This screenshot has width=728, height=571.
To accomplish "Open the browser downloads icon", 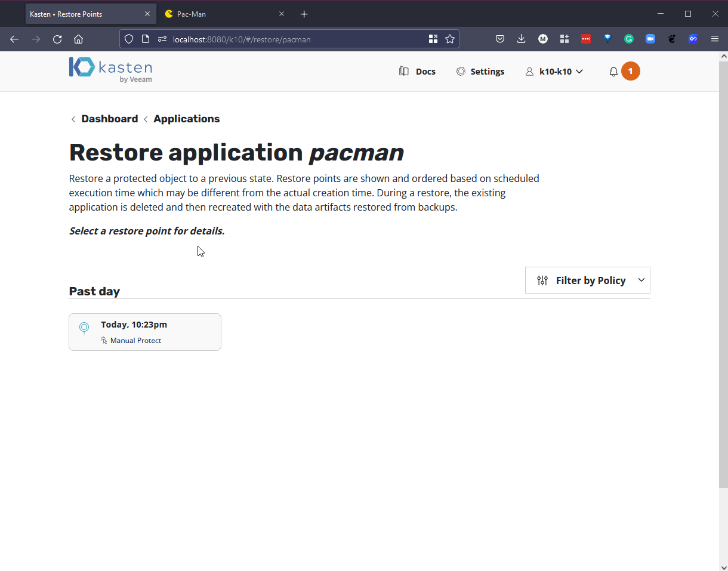I will pos(521,39).
